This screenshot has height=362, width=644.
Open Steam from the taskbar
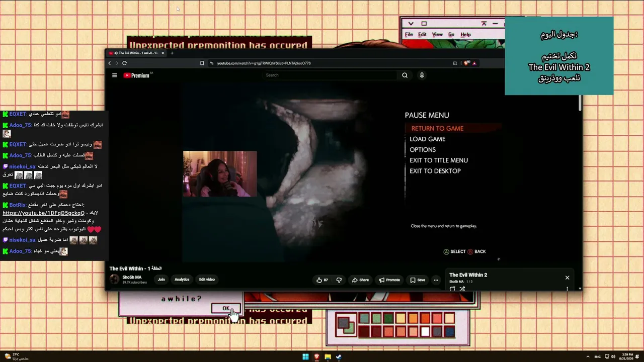pyautogui.click(x=339, y=357)
